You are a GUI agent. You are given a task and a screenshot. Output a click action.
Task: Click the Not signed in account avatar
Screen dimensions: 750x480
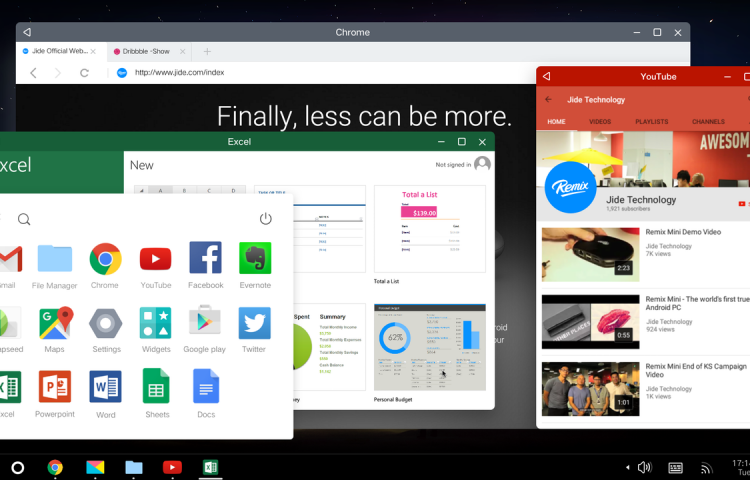482,164
